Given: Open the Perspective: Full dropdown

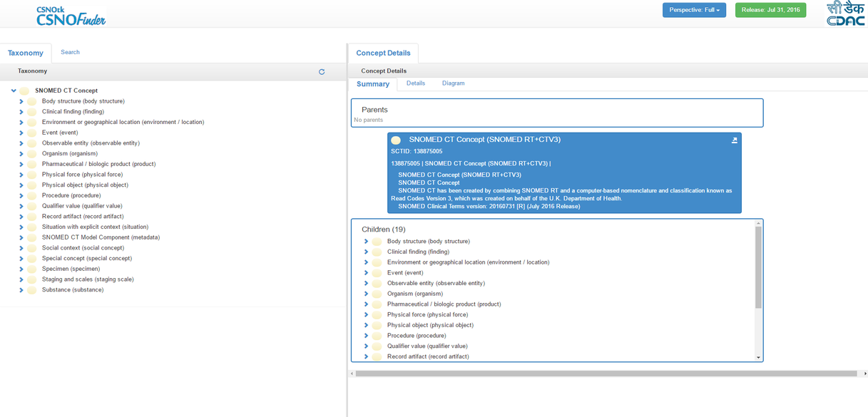Looking at the screenshot, I should (694, 10).
